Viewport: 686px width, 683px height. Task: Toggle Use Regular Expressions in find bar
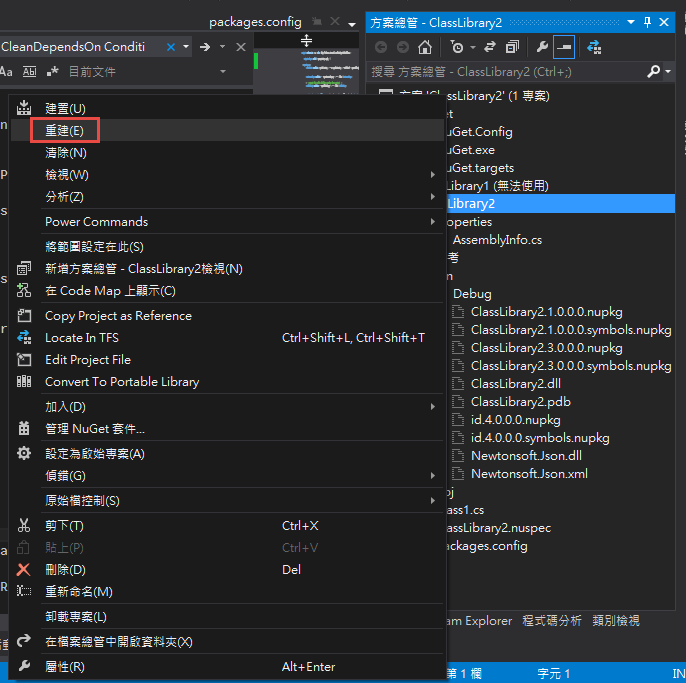point(52,71)
